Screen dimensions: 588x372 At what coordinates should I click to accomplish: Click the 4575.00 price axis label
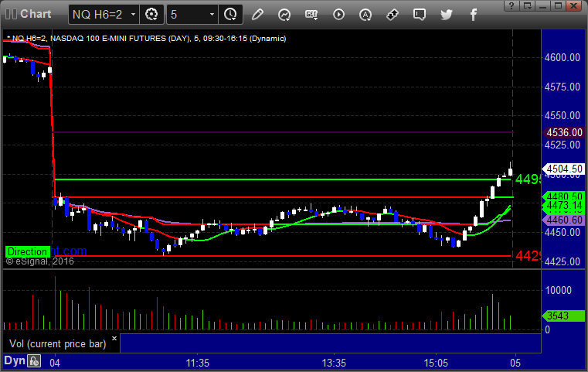(x=563, y=87)
